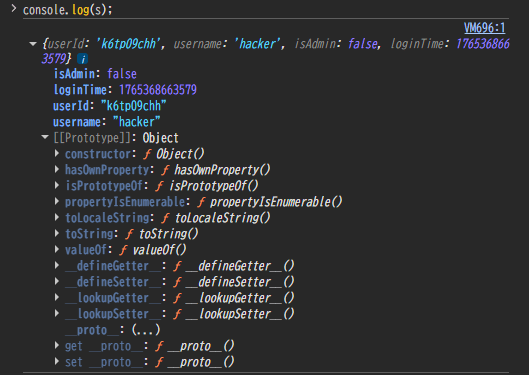Expand the hasOwnProperty function entry

pos(57,170)
